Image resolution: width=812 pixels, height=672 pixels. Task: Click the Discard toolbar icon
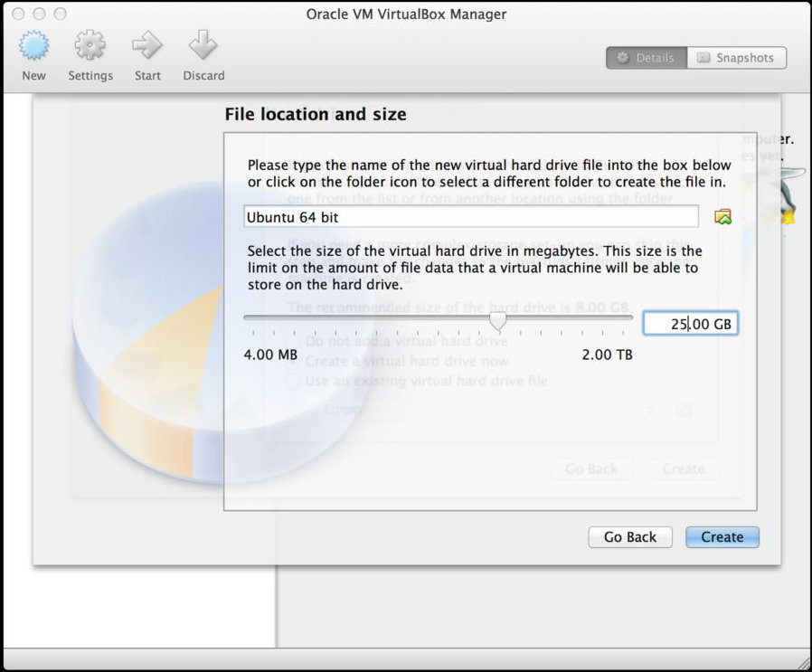203,45
